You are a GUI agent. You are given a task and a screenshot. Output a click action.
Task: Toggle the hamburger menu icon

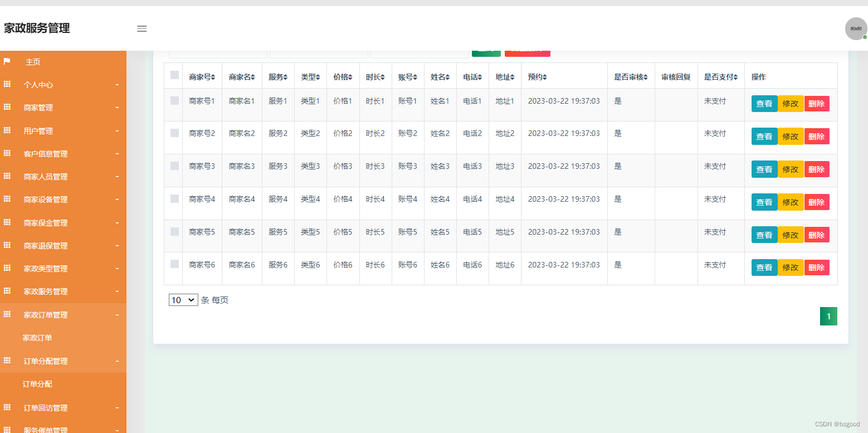pos(142,29)
